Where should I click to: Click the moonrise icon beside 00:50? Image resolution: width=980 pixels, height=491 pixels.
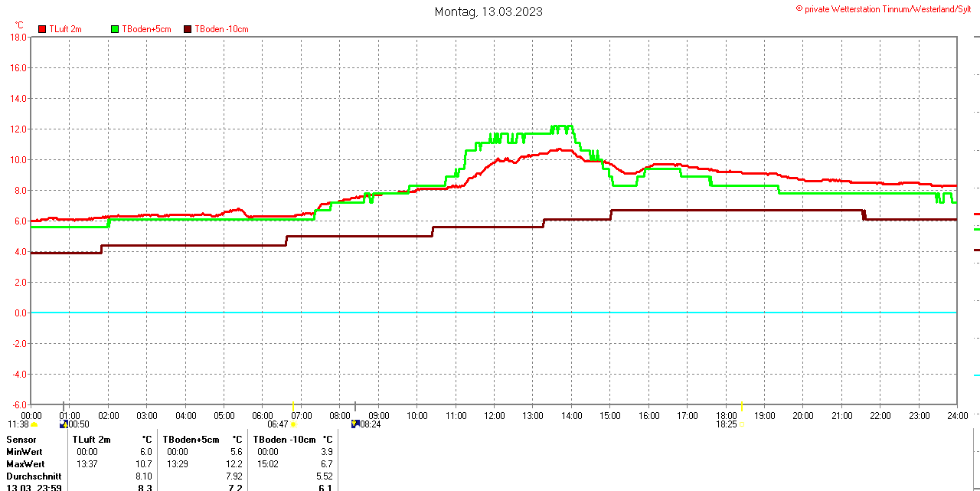64,424
